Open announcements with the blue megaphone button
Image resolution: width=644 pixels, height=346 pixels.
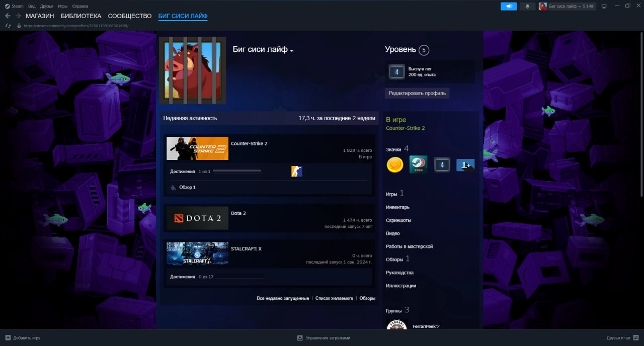pos(509,6)
